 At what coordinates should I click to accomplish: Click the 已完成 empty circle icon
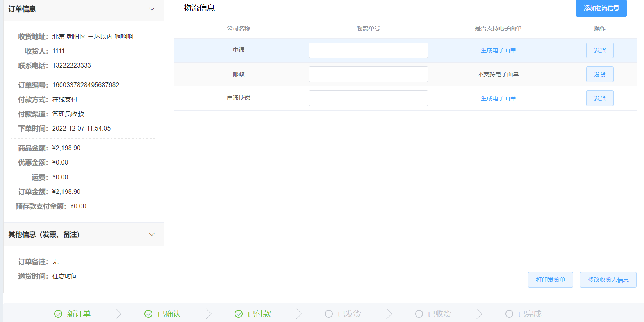click(509, 314)
